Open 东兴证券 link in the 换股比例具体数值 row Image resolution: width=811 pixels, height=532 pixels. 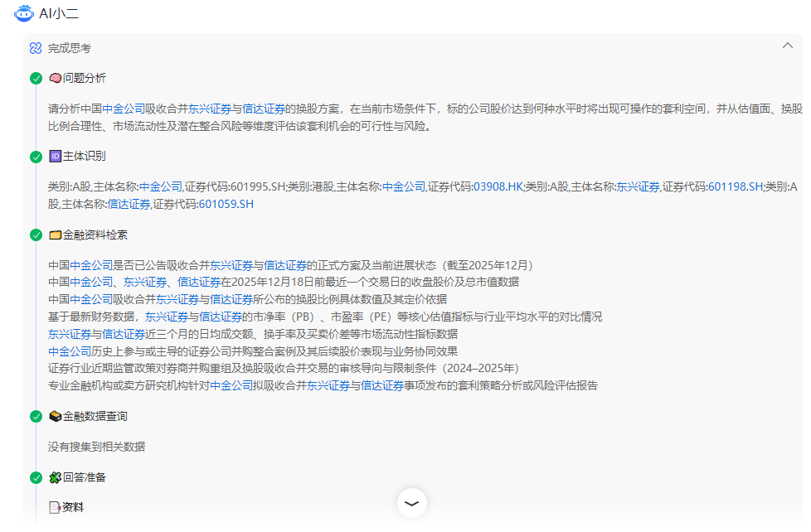tap(177, 299)
